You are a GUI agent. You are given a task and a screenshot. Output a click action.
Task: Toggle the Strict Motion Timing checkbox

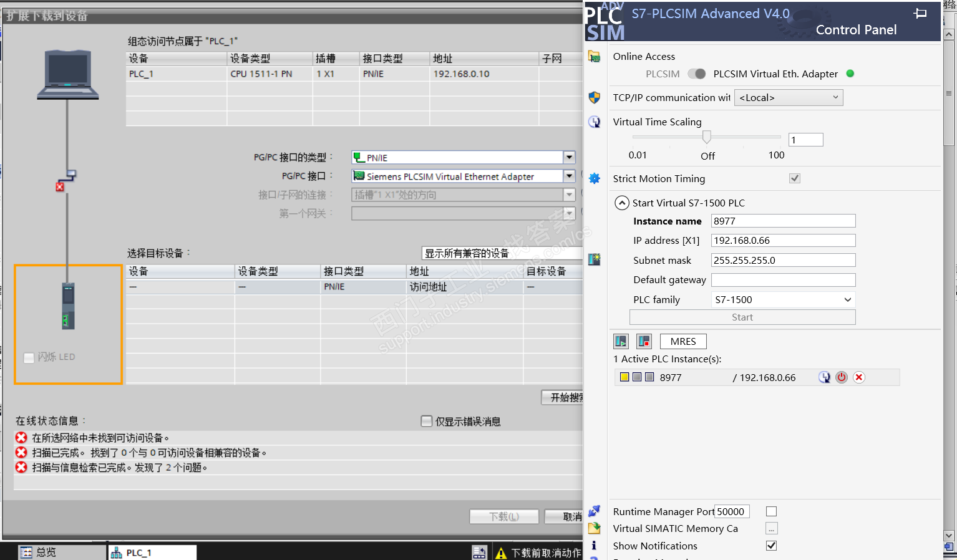point(795,178)
